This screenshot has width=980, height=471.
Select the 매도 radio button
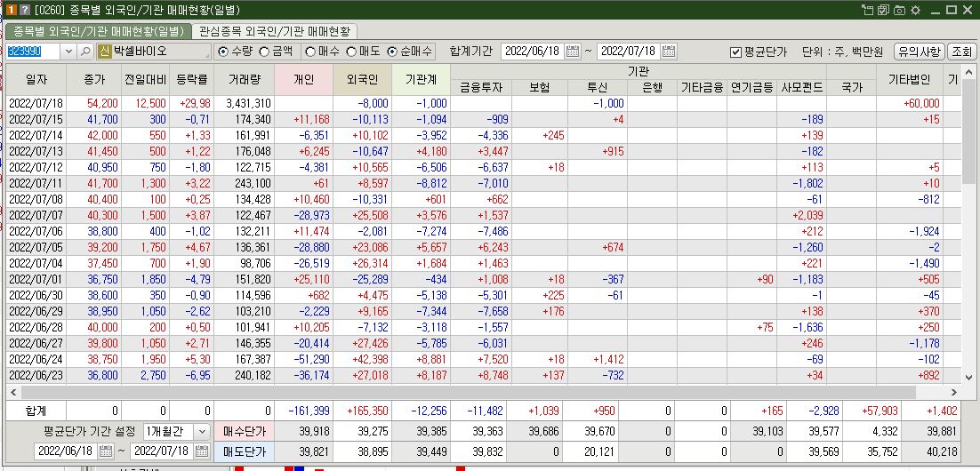coord(351,52)
